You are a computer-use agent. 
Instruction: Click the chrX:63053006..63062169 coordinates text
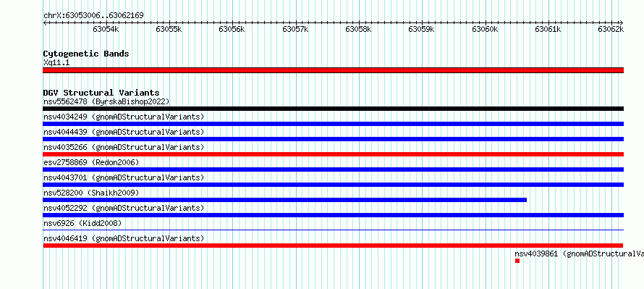(x=93, y=16)
